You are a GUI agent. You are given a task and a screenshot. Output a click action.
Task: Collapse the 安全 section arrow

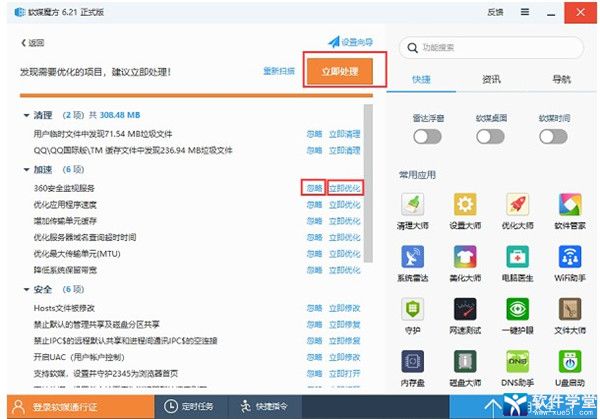26,289
